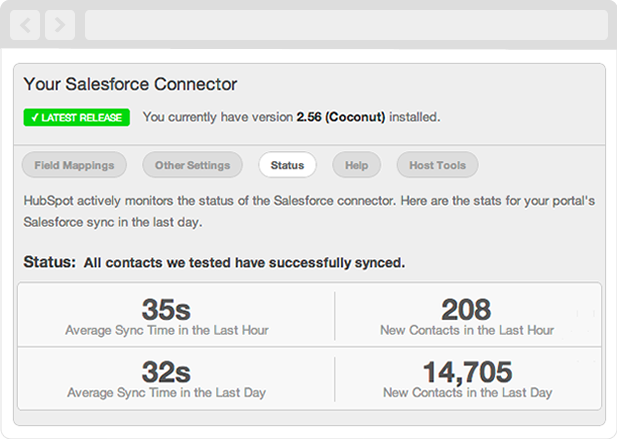Go to the Host Tools tab
Viewport: 617px width, 439px height.
437,165
